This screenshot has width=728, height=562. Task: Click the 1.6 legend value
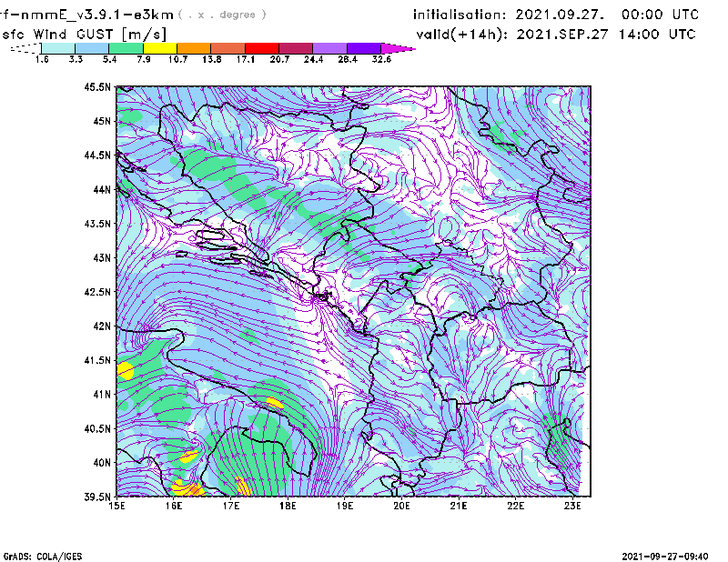(42, 59)
